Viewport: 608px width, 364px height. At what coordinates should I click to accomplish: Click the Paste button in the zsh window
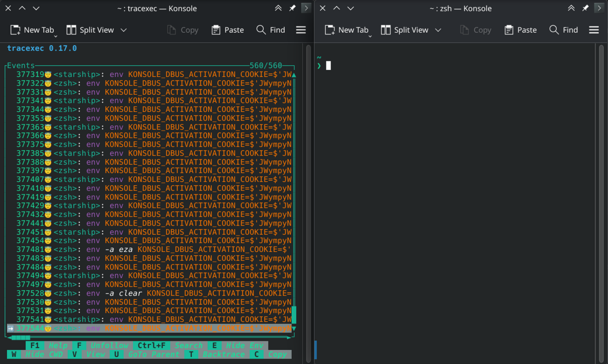pyautogui.click(x=520, y=30)
